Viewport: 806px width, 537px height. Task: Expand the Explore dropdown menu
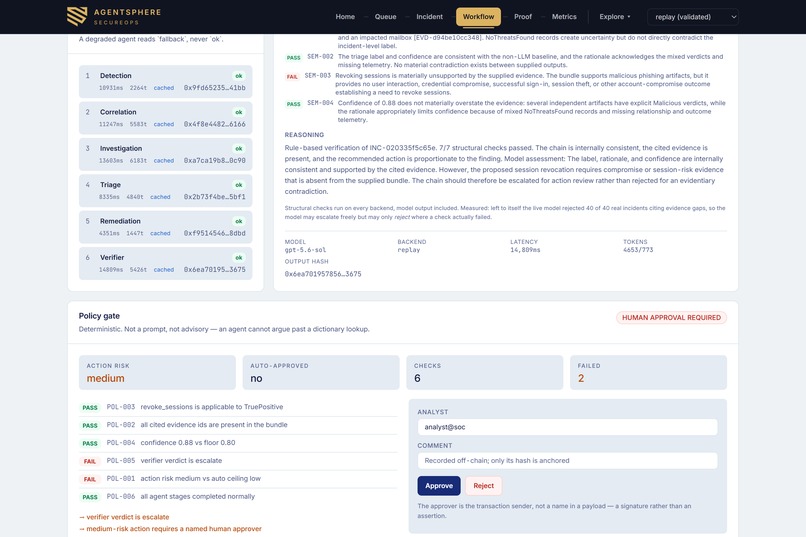(x=615, y=17)
